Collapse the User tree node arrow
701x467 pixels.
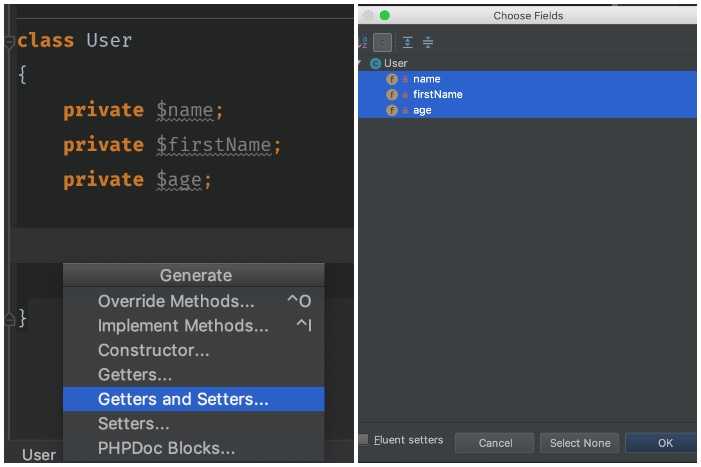tap(360, 63)
